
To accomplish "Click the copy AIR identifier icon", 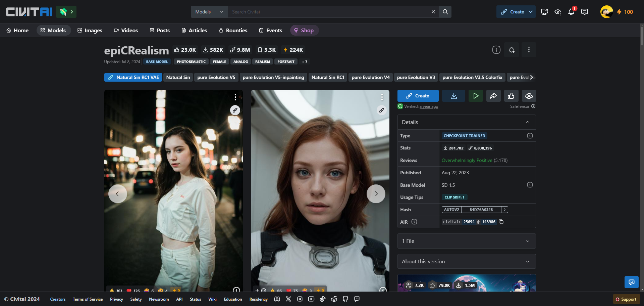I will tap(501, 222).
